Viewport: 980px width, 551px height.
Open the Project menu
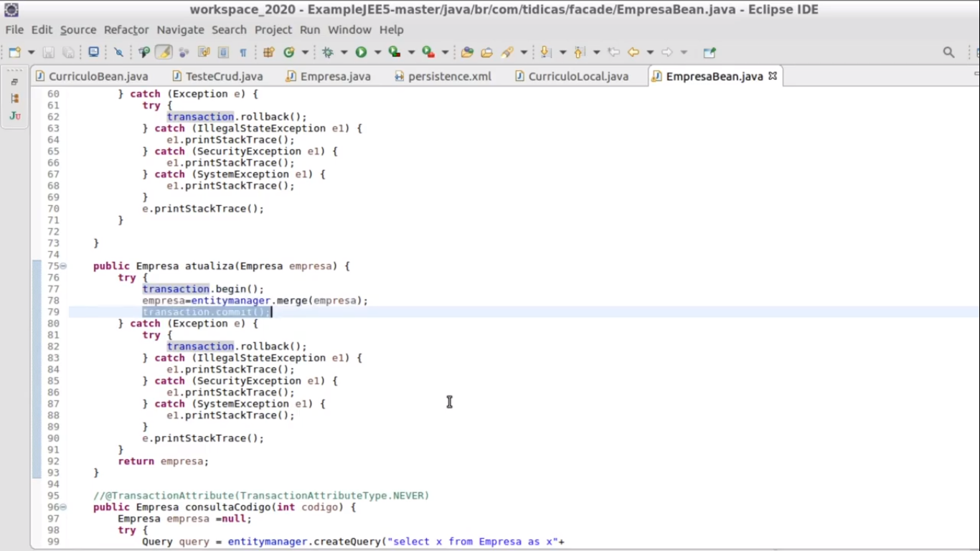click(273, 30)
